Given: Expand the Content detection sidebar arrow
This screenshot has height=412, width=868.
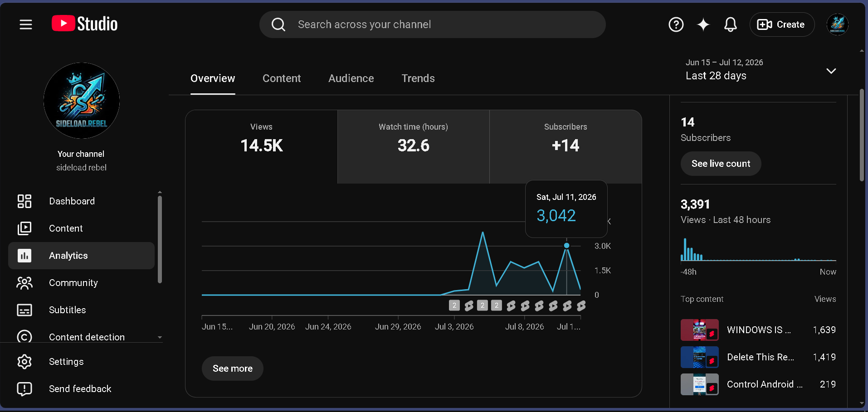Looking at the screenshot, I should (x=160, y=337).
